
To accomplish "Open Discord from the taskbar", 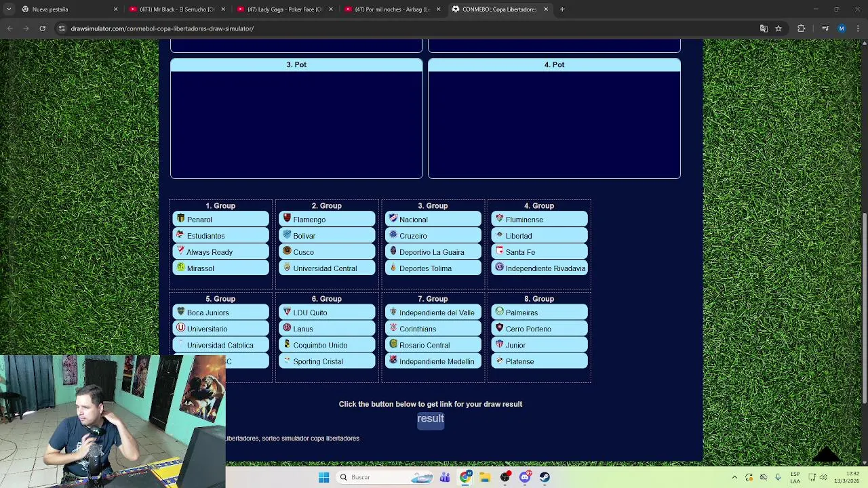I will coord(525,477).
